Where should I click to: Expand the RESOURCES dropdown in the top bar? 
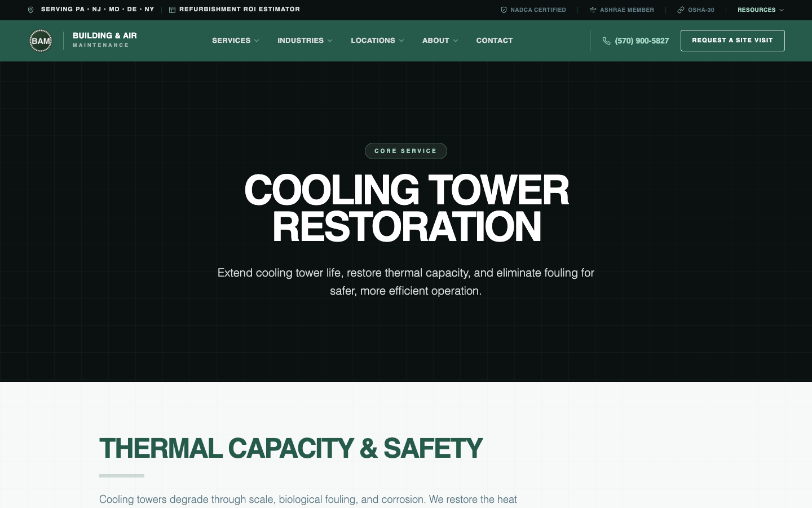tap(760, 10)
